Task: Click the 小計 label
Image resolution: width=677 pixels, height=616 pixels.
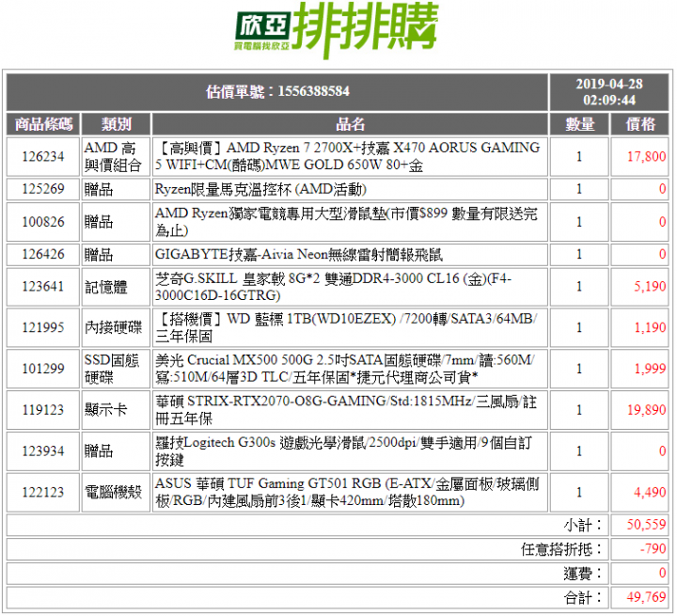Action: click(x=582, y=526)
